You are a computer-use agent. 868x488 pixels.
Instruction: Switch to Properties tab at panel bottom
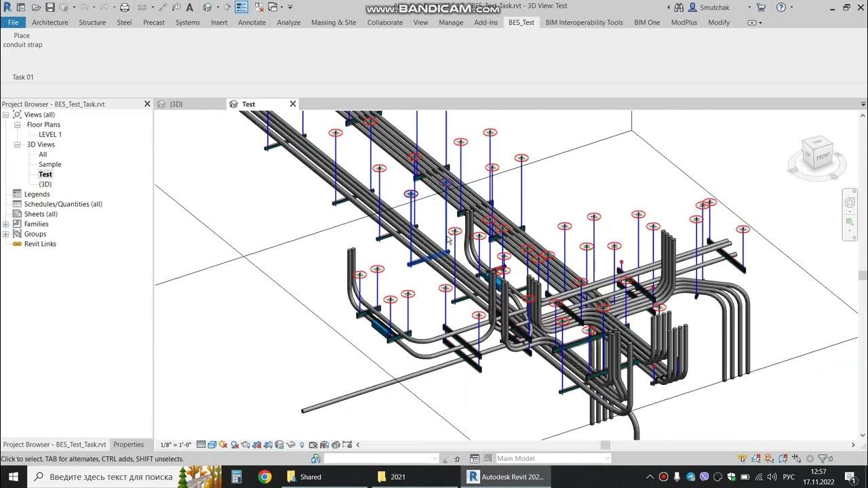tap(128, 445)
